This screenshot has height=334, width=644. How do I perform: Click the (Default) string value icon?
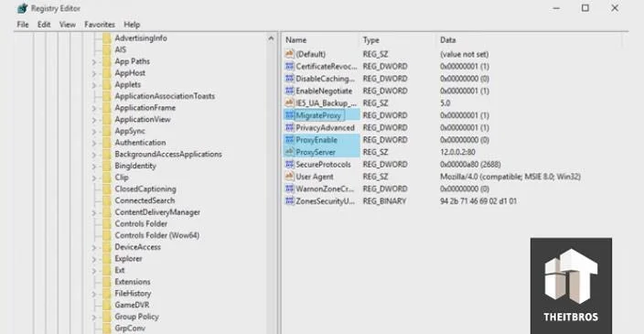pos(290,54)
